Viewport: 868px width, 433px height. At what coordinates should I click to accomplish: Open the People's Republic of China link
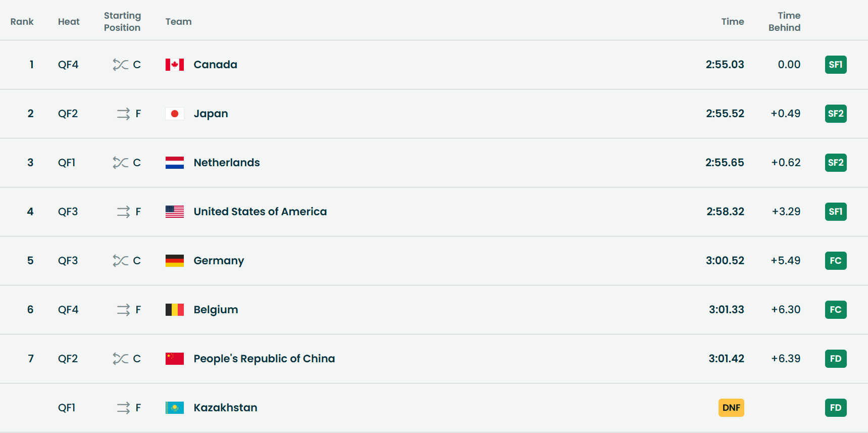pos(264,359)
